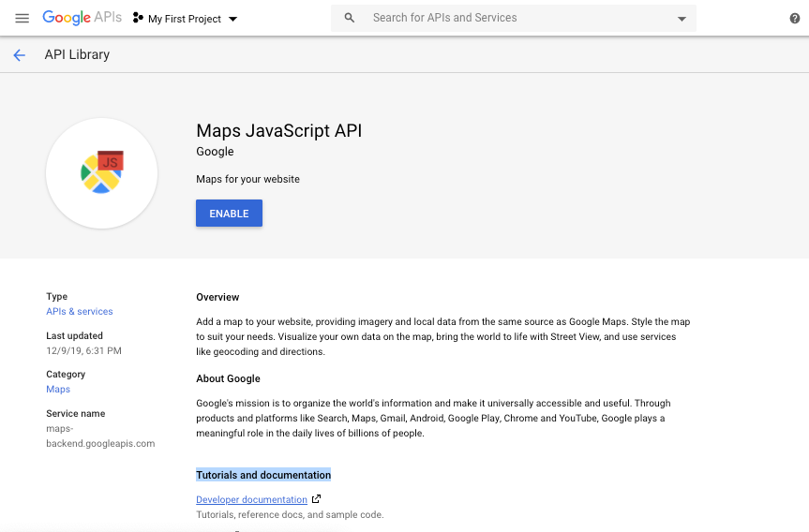Click the Maps JavaScript API title
The width and height of the screenshot is (809, 532).
click(278, 130)
